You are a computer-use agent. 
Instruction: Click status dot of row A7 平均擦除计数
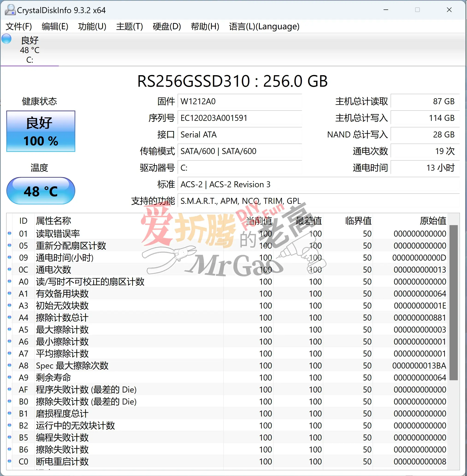9,353
